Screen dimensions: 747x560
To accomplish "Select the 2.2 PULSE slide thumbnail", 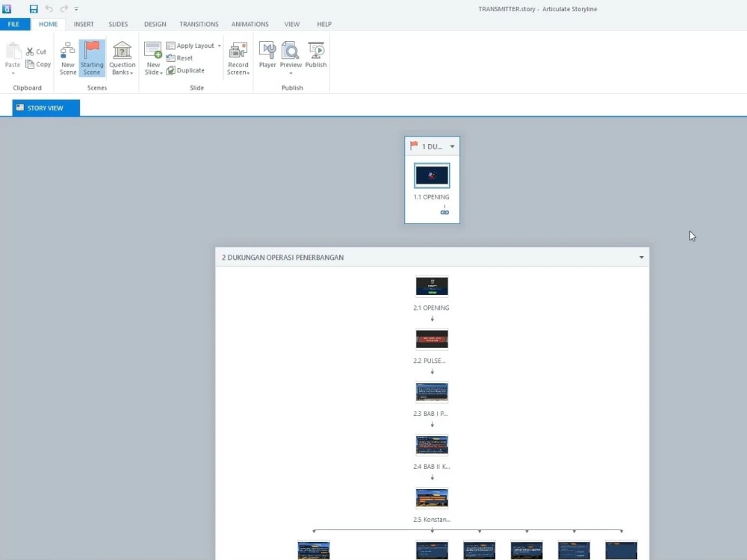I will tap(432, 340).
